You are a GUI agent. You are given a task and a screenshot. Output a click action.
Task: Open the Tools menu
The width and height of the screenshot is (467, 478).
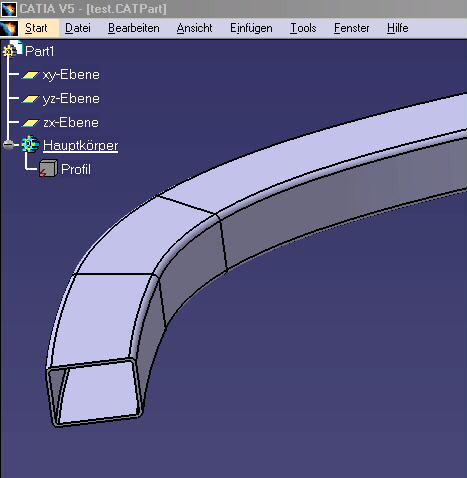pyautogui.click(x=303, y=28)
